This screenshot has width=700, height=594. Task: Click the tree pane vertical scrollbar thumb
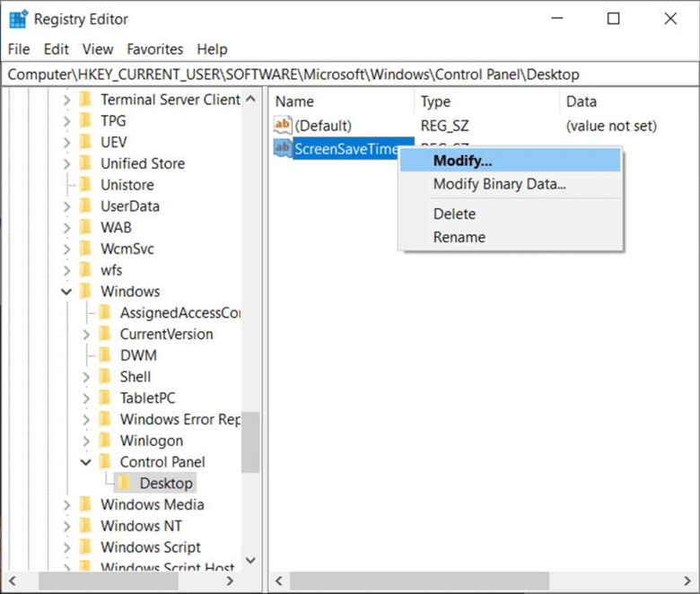tap(250, 441)
